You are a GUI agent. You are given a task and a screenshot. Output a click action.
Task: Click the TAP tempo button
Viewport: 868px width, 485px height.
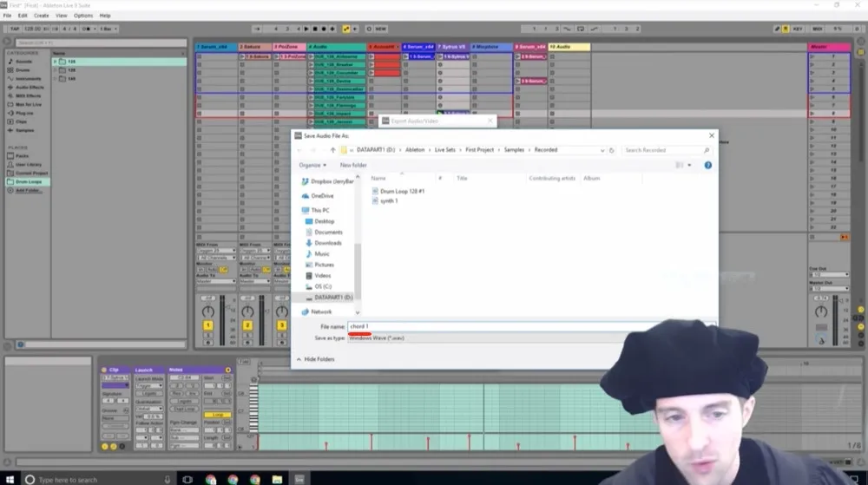point(15,29)
